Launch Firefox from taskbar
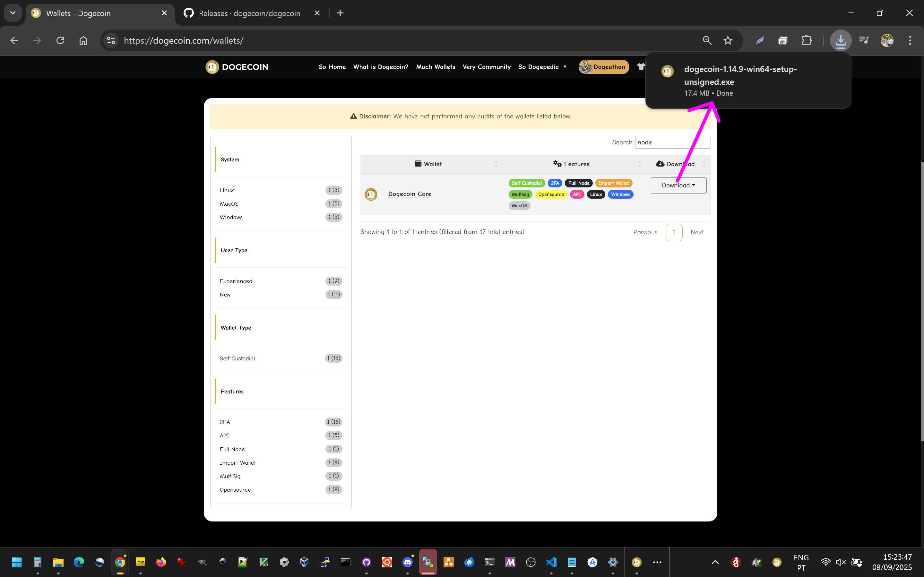The image size is (924, 577). 161,562
